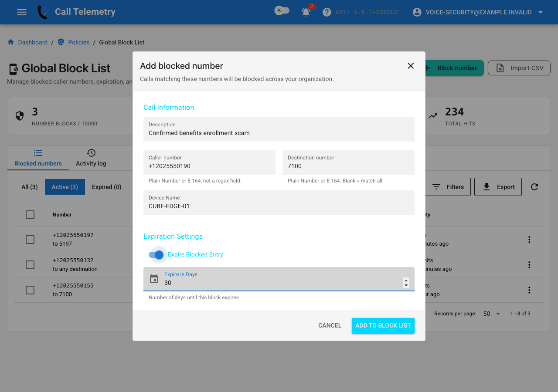Increment the Expire in Days stepper
This screenshot has height=392, width=558.
point(406,280)
